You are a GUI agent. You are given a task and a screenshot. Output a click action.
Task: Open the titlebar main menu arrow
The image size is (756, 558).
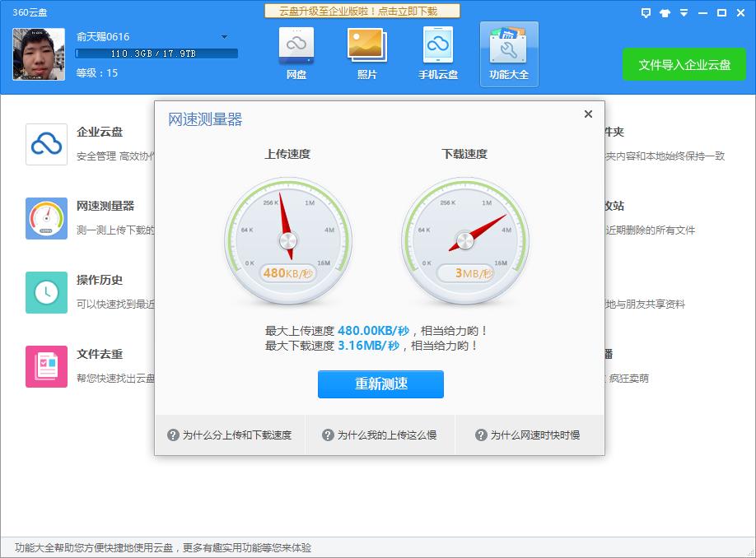tap(684, 13)
